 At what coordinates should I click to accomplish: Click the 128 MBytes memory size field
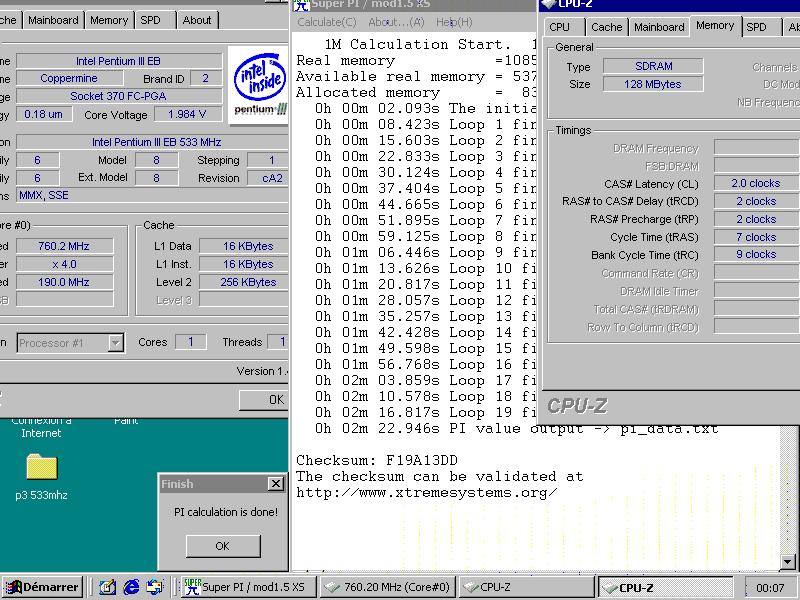click(653, 84)
